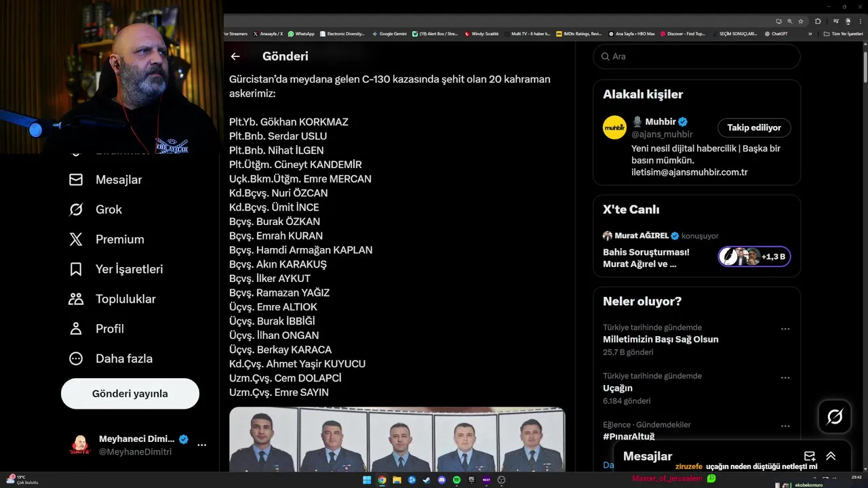
Task: Open more options for Milletimizin Başı trend
Action: coord(785,329)
